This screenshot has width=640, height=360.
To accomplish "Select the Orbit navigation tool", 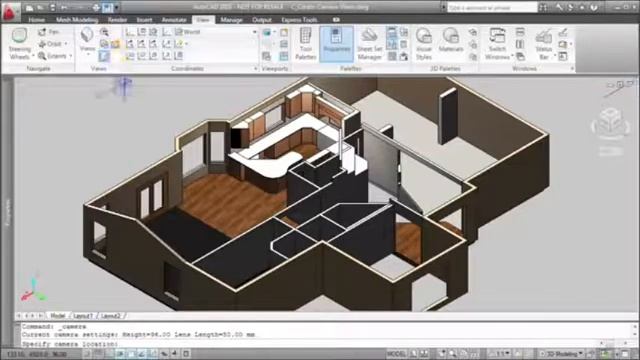I will (50, 44).
